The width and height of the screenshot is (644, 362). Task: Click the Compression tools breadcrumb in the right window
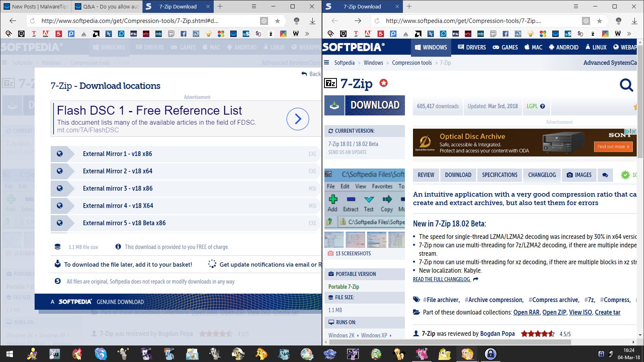click(x=412, y=63)
